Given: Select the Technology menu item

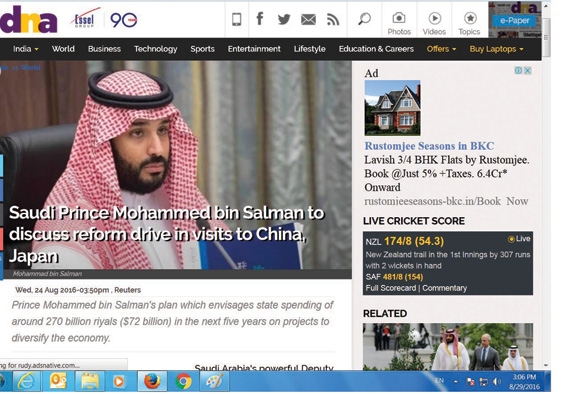Looking at the screenshot, I should point(155,49).
